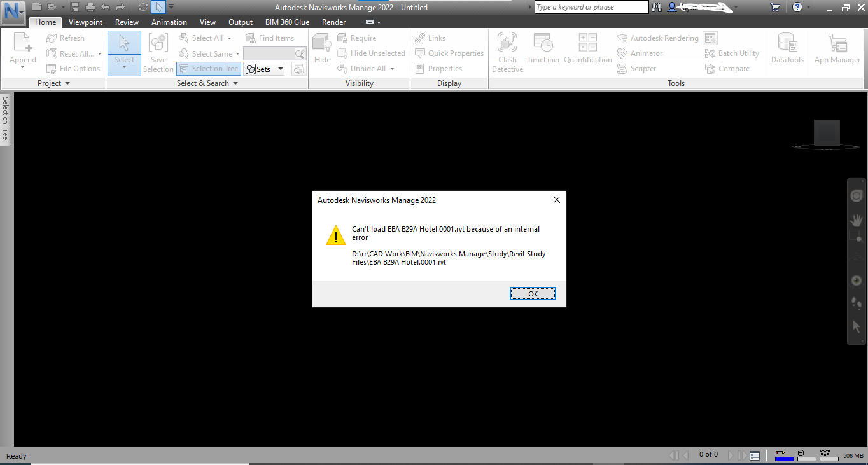Toggle Hide Unselected objects
Screen dimensions: 868x465
(372, 53)
